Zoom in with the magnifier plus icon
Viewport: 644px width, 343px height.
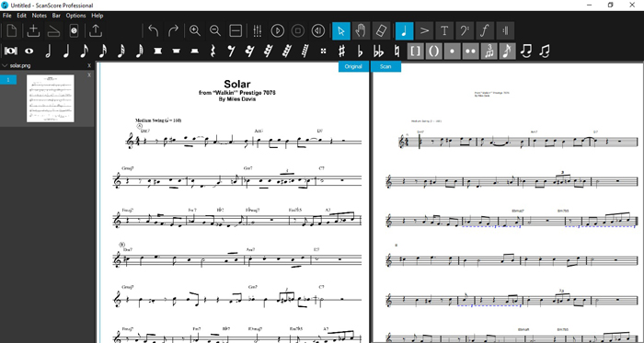(195, 30)
